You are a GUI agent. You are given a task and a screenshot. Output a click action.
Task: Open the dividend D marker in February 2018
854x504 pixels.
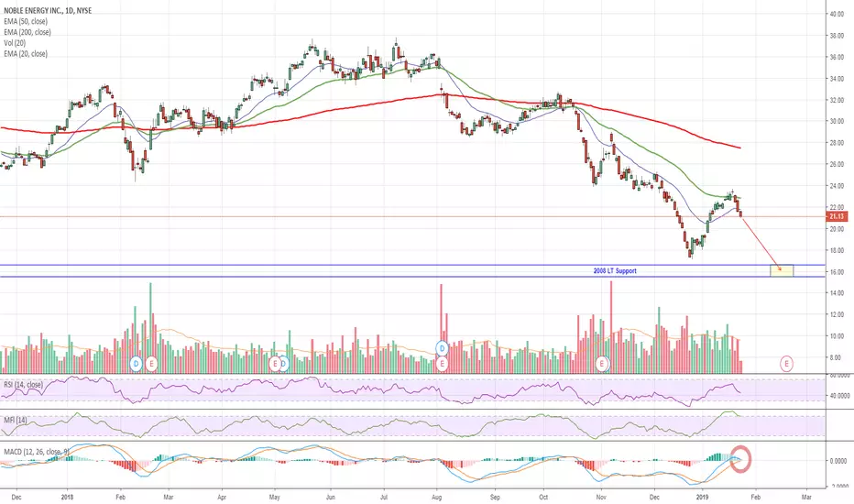tap(137, 364)
